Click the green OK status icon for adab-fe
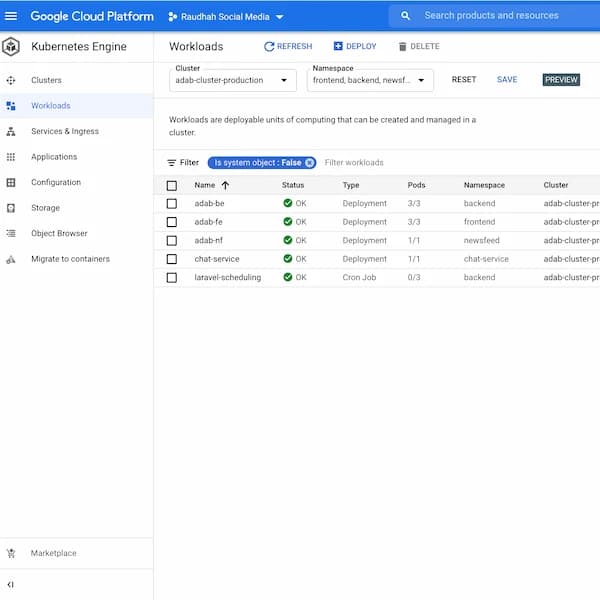 pos(288,222)
